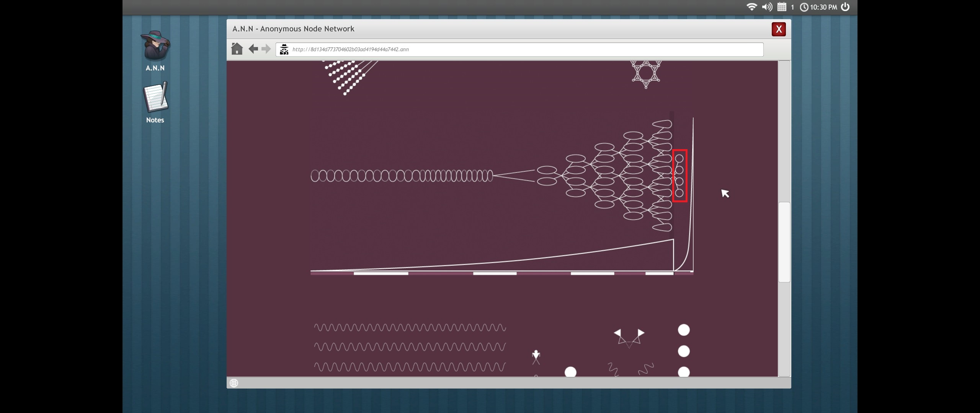Click the anonymous spy icon in address bar
Viewport: 980px width, 413px height.
click(284, 49)
